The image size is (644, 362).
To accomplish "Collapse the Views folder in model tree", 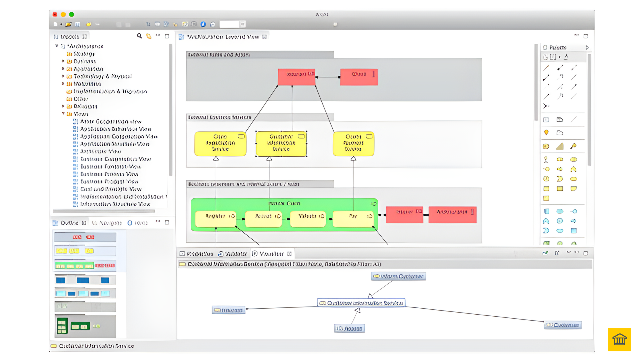I will coord(63,114).
